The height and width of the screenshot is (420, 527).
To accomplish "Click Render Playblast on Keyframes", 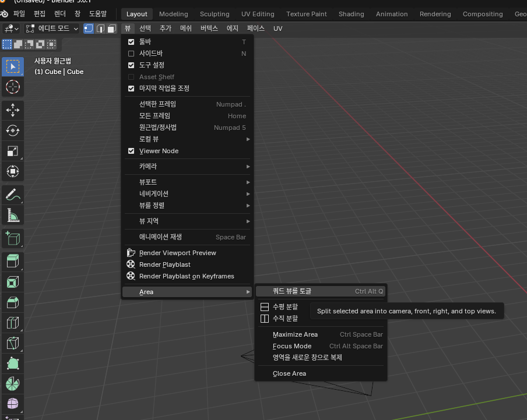I will pyautogui.click(x=187, y=276).
